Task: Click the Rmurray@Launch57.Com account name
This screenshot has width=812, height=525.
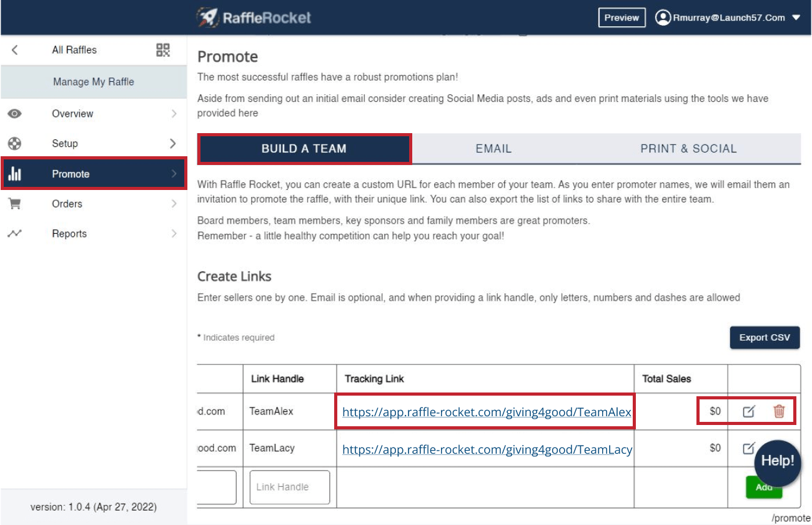Action: (729, 17)
